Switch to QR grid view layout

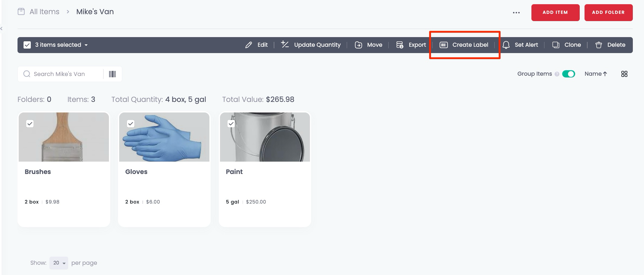(x=624, y=74)
